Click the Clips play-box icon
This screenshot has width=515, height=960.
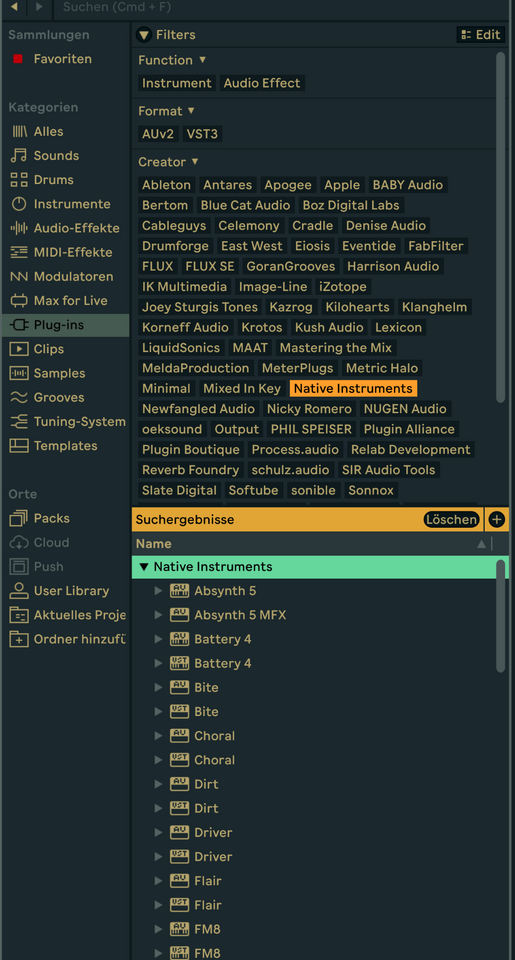tap(19, 349)
